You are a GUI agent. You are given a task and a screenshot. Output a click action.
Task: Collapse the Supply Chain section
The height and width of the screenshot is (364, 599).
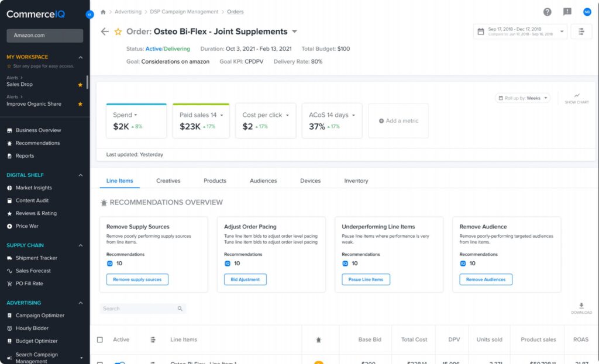tap(81, 245)
